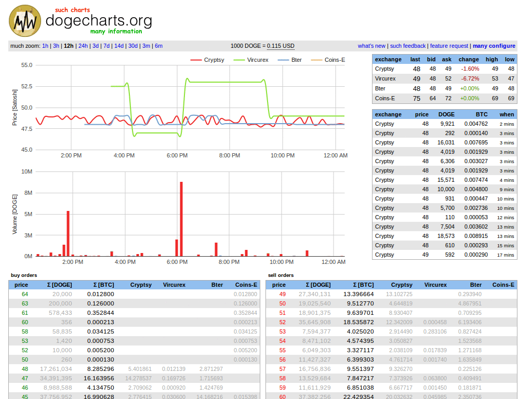
Task: Toggle Bter series in chart legend
Action: click(x=290, y=60)
